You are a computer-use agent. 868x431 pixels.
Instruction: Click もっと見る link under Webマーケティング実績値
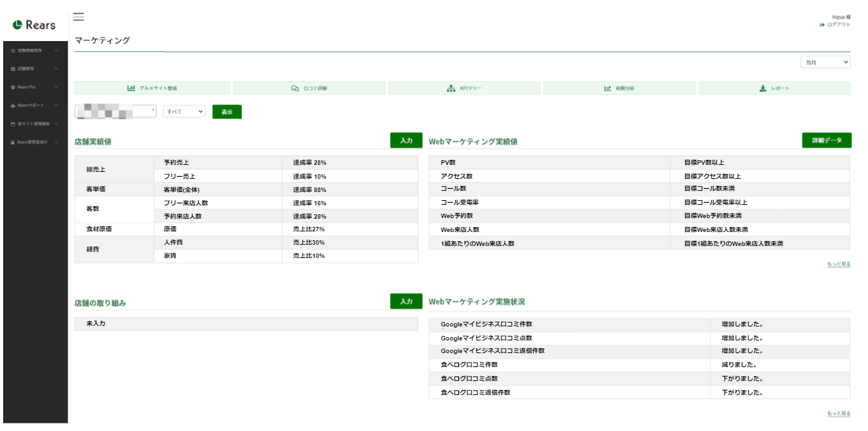tap(839, 264)
